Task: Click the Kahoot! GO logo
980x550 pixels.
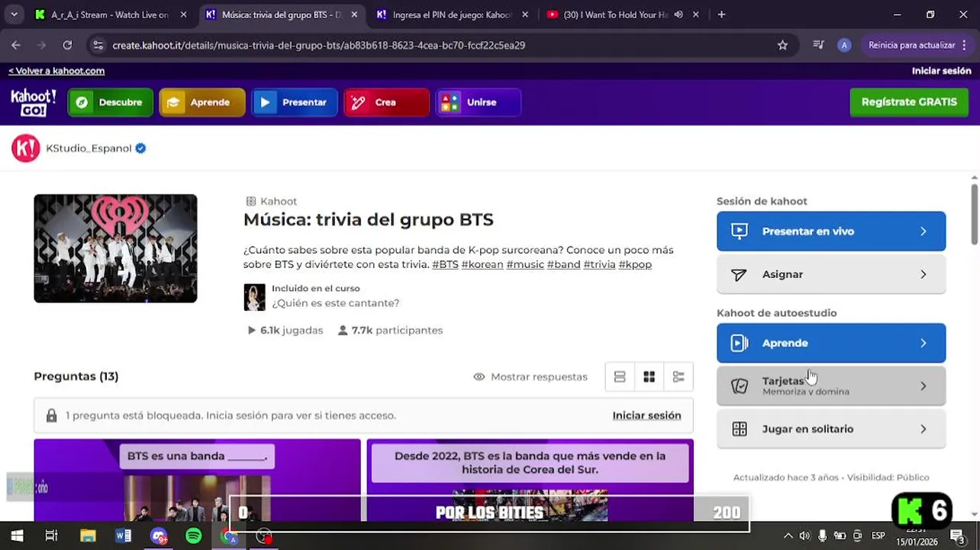Action: click(34, 102)
